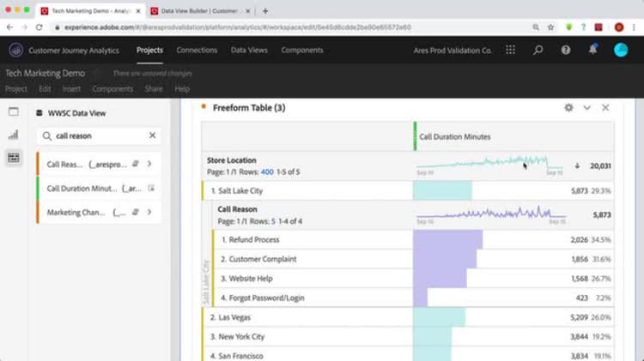Open Freeform Table settings gear
The height and width of the screenshot is (361, 644).
point(568,107)
